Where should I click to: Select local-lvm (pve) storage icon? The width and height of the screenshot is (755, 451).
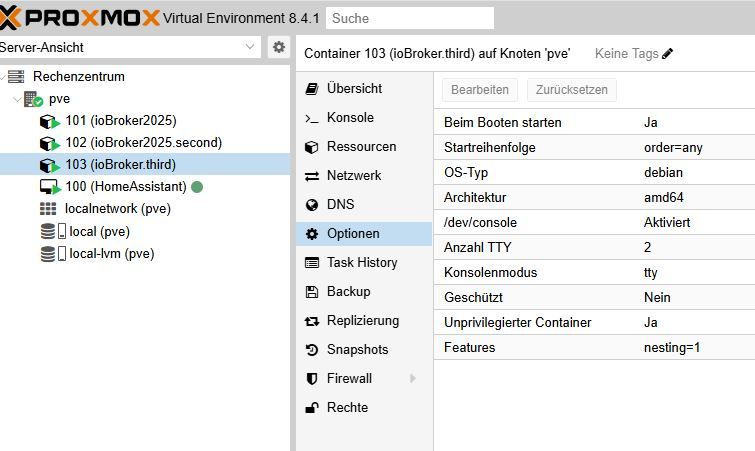[52, 253]
